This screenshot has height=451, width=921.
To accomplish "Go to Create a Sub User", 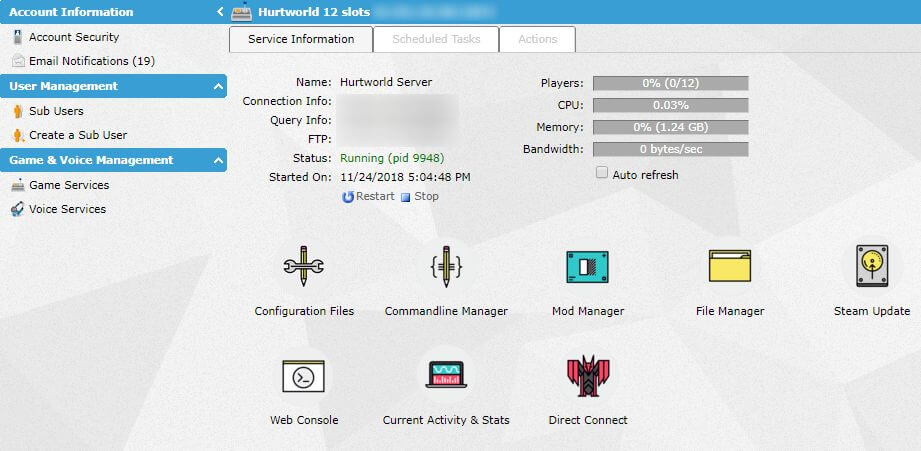I will (78, 135).
